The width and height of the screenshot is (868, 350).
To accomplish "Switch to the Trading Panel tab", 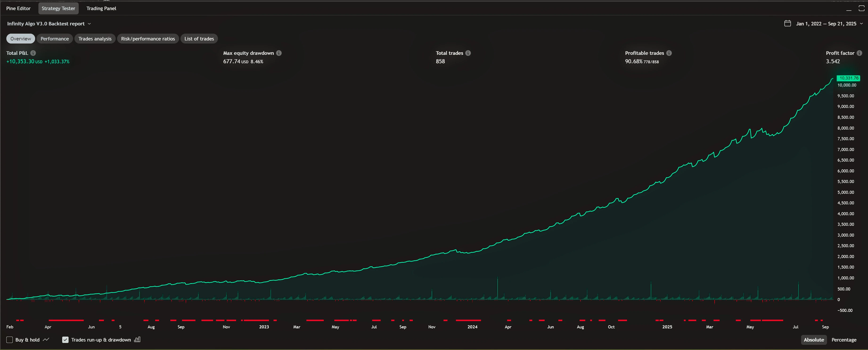I will (x=101, y=8).
